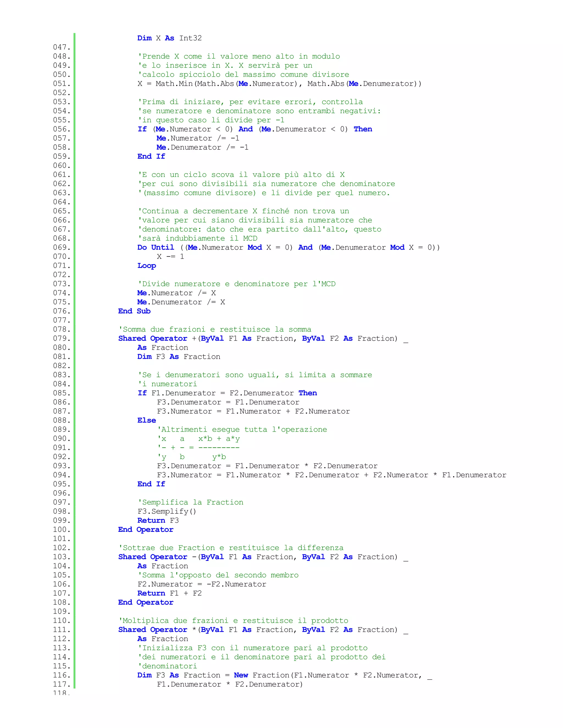Click comment 'Somma due frazioni e restituisce la somma'
563x728 pixels.
click(x=215, y=329)
